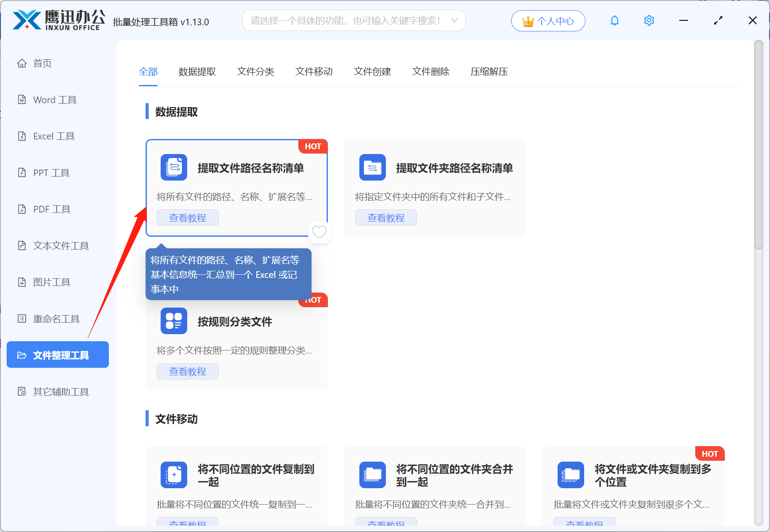
Task: Select 首页 in the sidebar
Action: point(42,63)
